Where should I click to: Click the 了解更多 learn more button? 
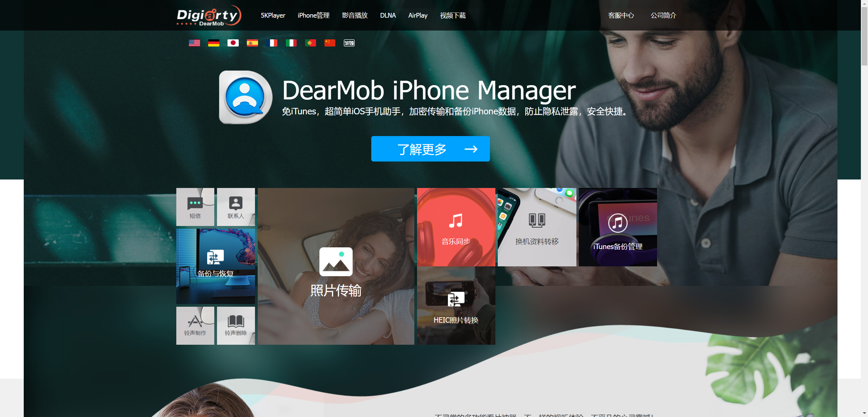coord(430,149)
